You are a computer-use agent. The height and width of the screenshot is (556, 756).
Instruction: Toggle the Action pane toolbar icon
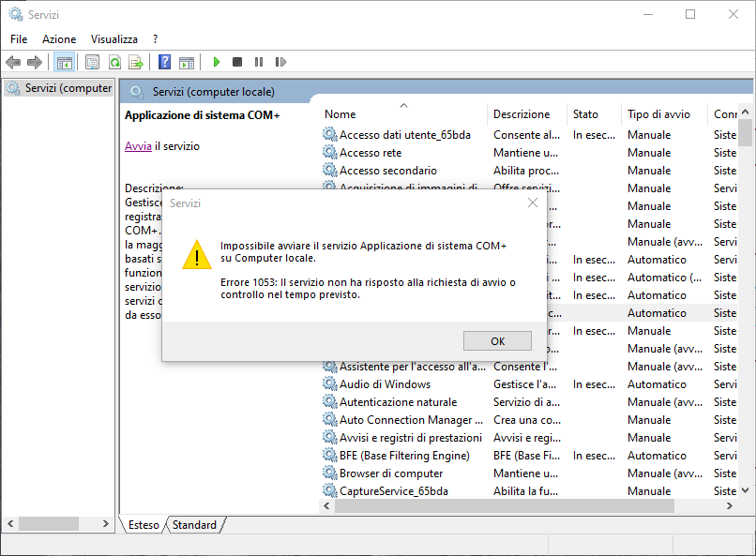pyautogui.click(x=187, y=62)
